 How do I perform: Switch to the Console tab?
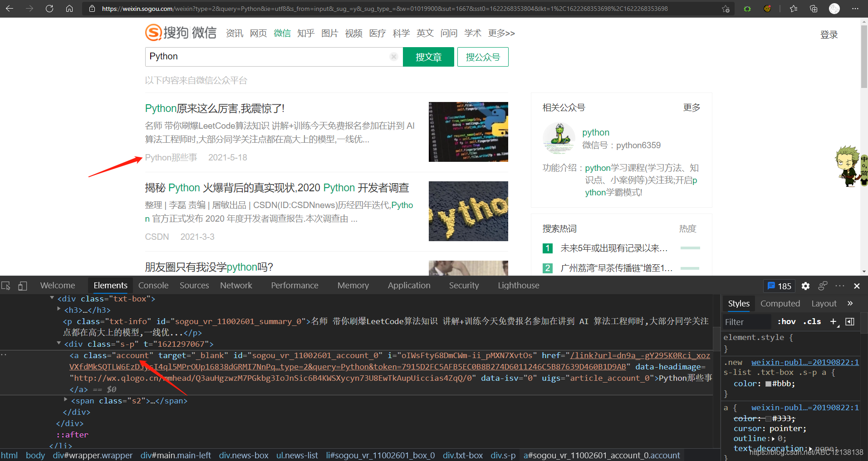[x=153, y=286]
